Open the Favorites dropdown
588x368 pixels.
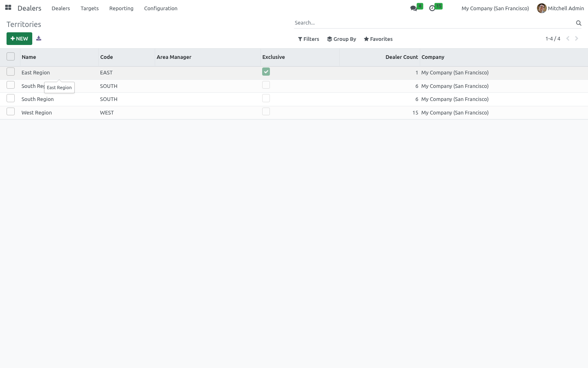click(378, 39)
